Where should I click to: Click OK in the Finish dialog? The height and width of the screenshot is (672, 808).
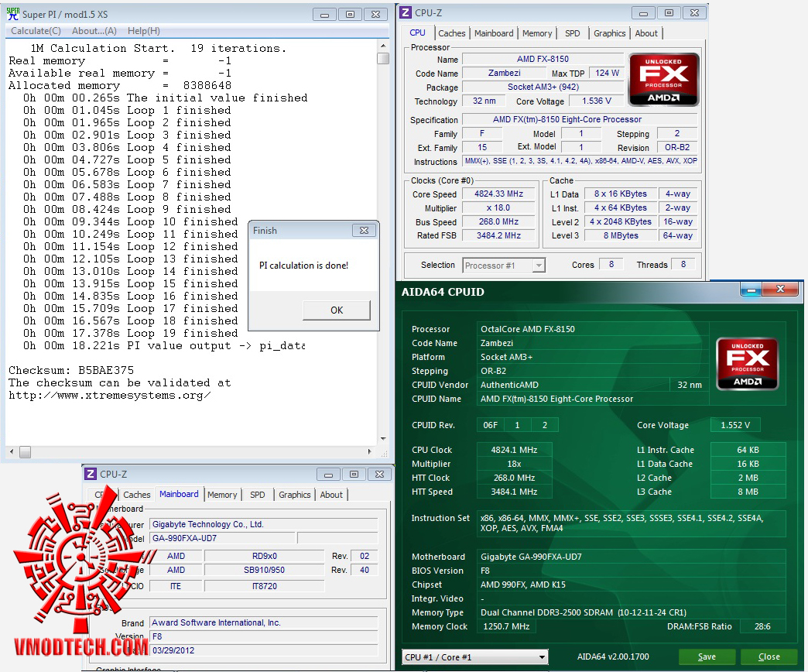337,310
